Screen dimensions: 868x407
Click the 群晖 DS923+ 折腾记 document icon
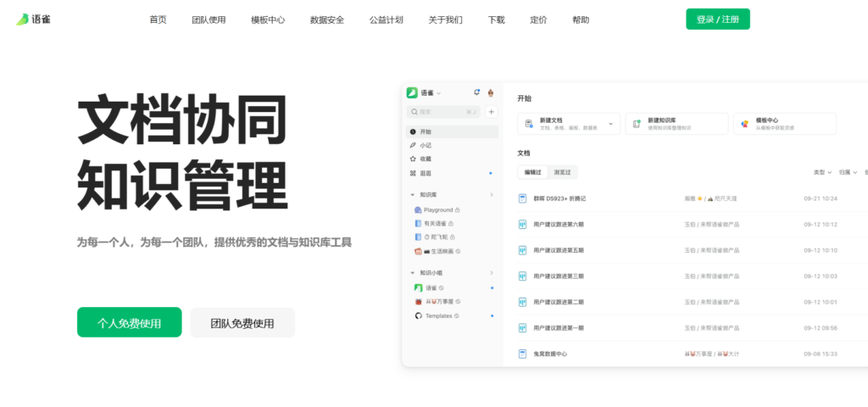pyautogui.click(x=522, y=198)
